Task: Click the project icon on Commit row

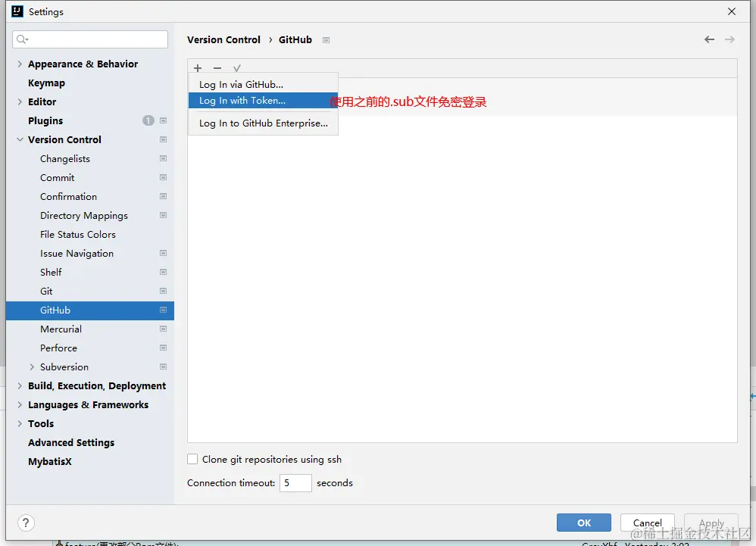Action: [164, 177]
